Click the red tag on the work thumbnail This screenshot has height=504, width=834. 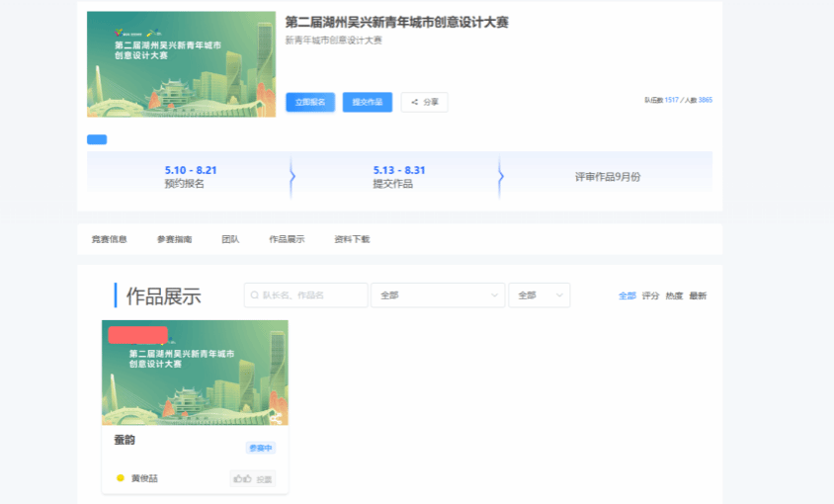pos(137,335)
